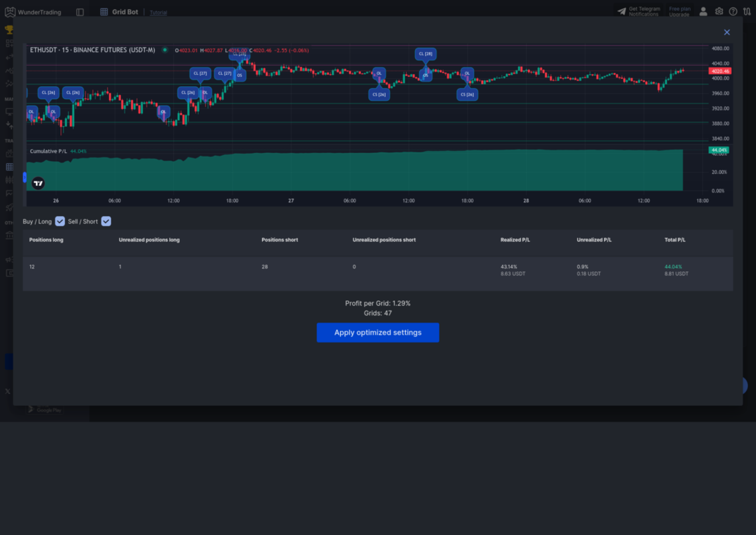Select the CL [28] trade marker on chart
This screenshot has width=756, height=535.
[x=425, y=53]
